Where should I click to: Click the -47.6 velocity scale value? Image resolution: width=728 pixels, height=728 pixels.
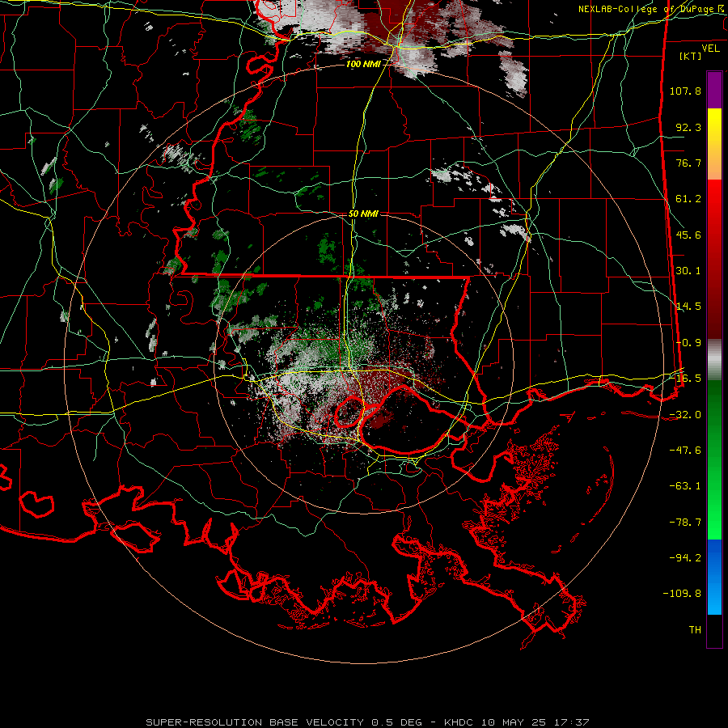(685, 451)
